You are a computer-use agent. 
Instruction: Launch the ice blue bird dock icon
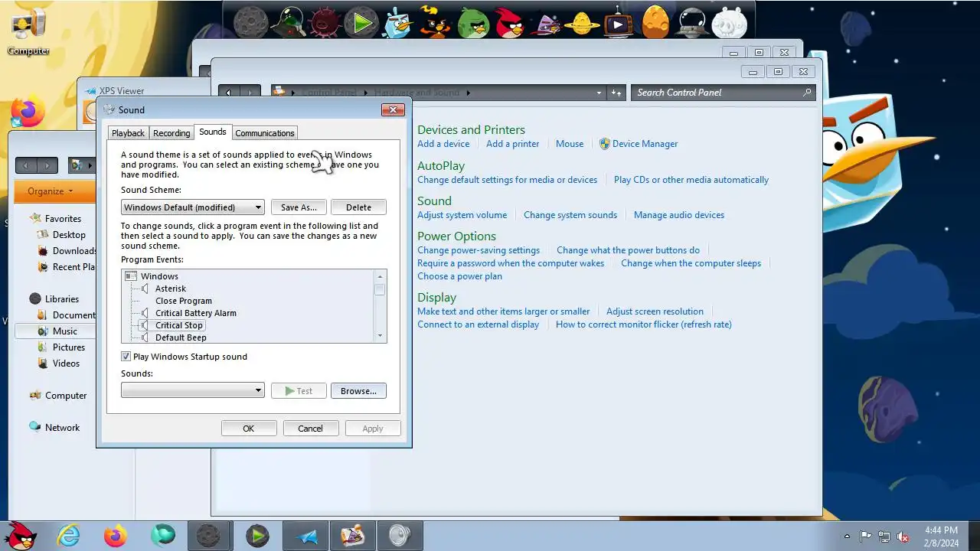click(x=399, y=22)
